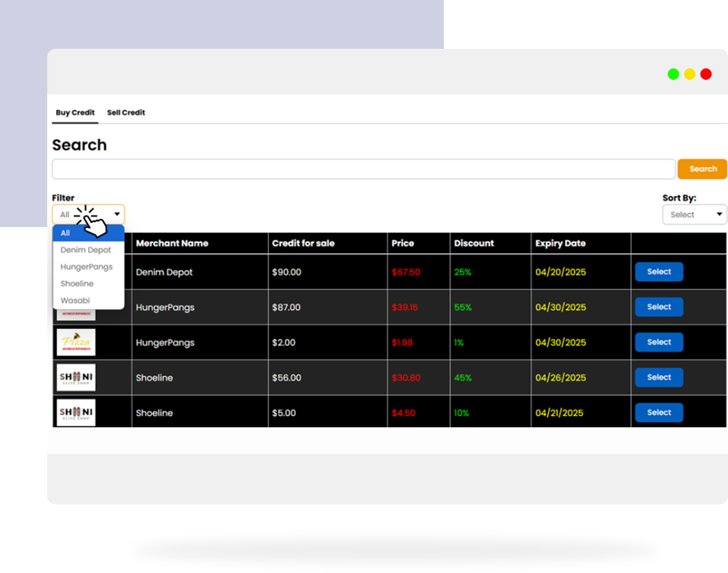Select the $2.00 HungerPangs credit
This screenshot has width=728, height=573.
(x=659, y=343)
